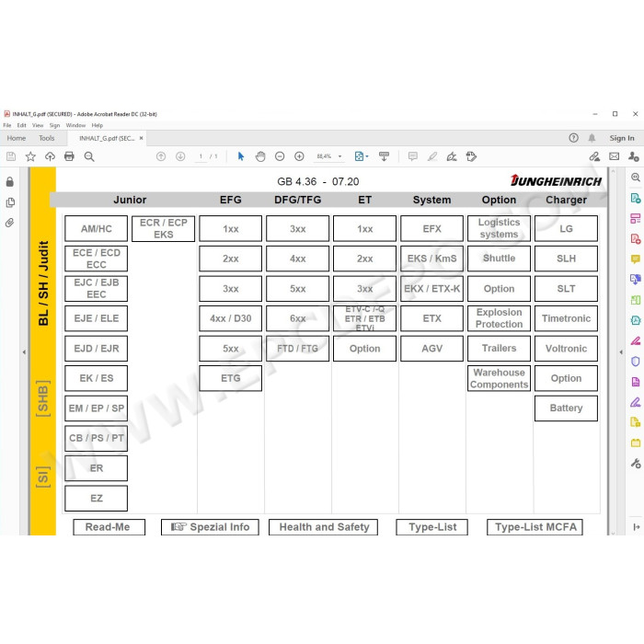Send the file by email icon
The width and height of the screenshot is (644, 644).
pos(614,156)
